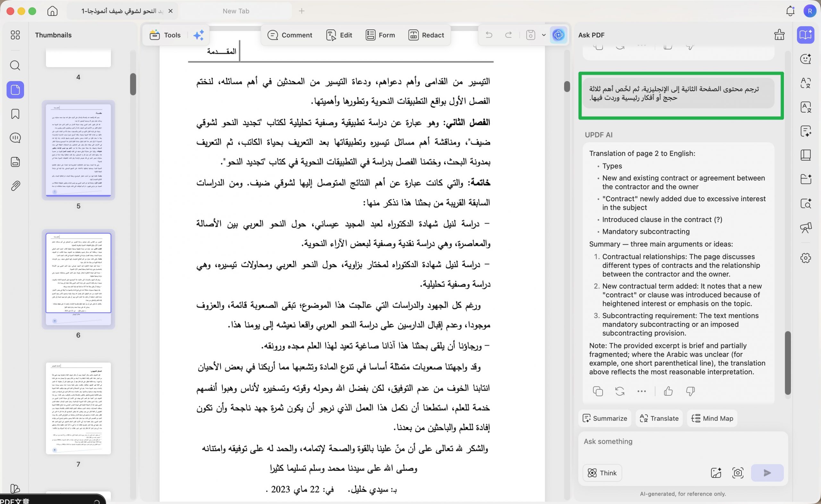Screen dimensions: 821x504
Task: Open the OCR tool in right sidebar
Action: click(806, 107)
